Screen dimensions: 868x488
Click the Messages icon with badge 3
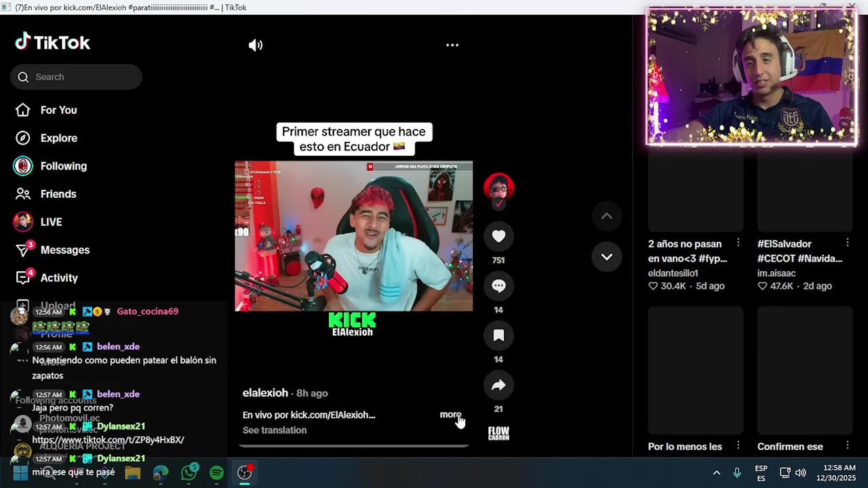pyautogui.click(x=24, y=250)
